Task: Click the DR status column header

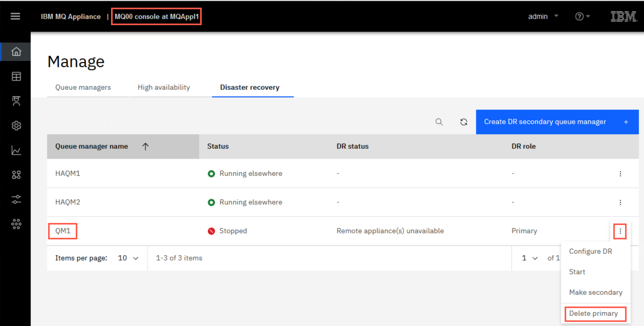Action: point(352,146)
